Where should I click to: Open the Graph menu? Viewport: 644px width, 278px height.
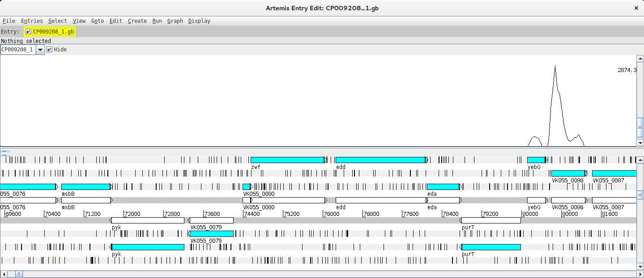coord(175,21)
